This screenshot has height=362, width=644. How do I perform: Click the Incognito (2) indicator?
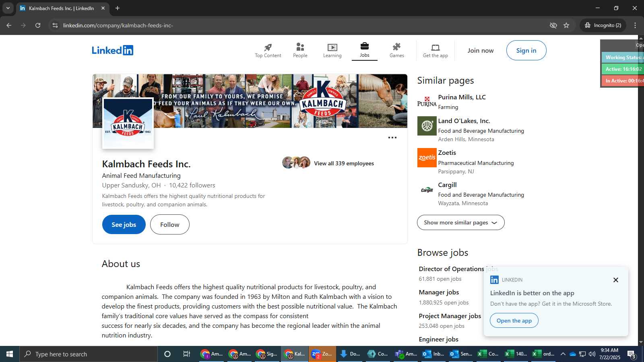(603, 25)
